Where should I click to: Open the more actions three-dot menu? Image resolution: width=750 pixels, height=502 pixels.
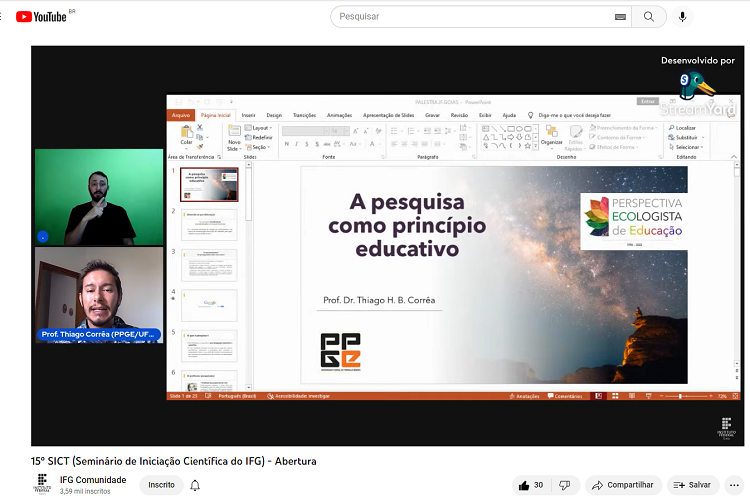coord(736,485)
